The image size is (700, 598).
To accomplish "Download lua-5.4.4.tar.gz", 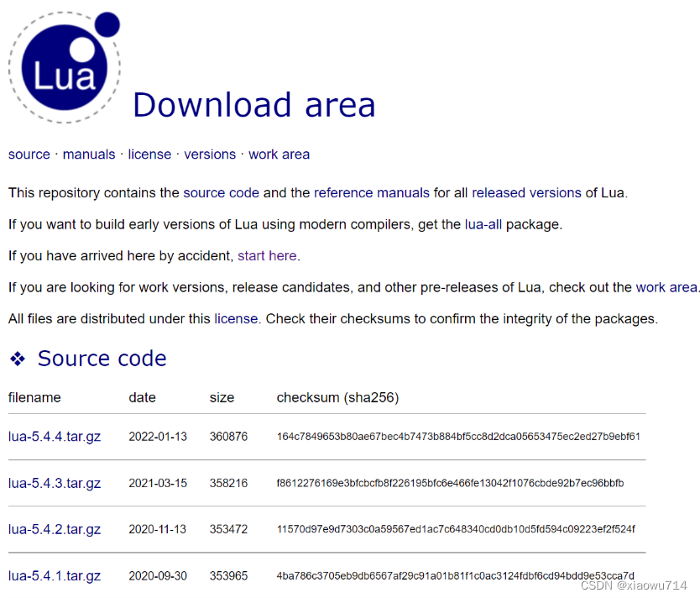I will pyautogui.click(x=55, y=437).
